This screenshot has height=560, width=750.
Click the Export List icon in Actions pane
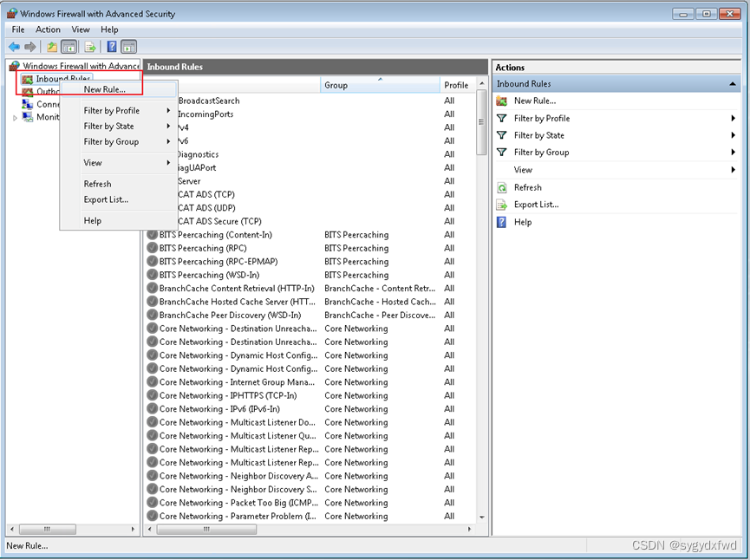[x=501, y=205]
